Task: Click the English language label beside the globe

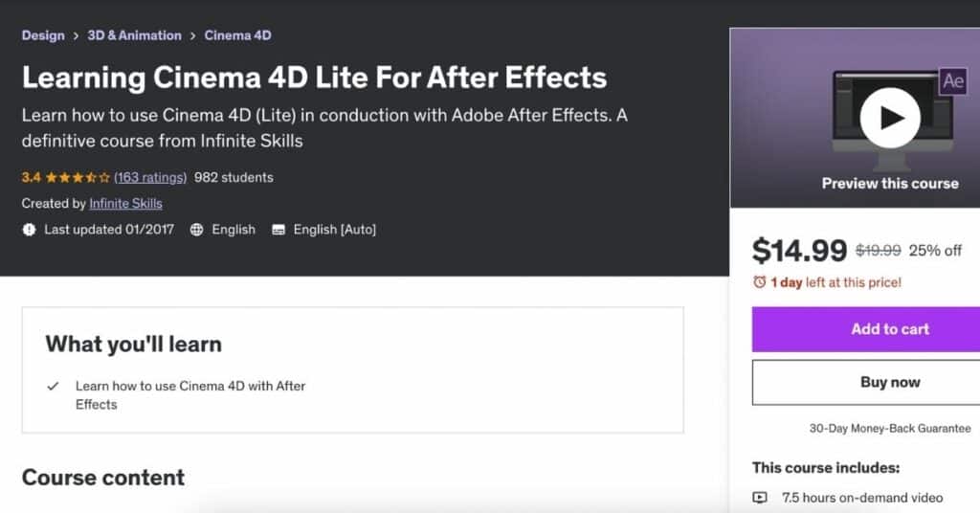Action: [x=234, y=230]
